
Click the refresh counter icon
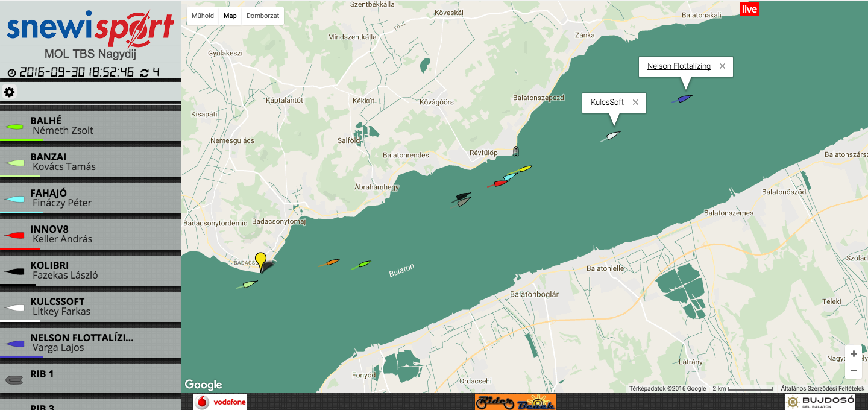pos(145,72)
